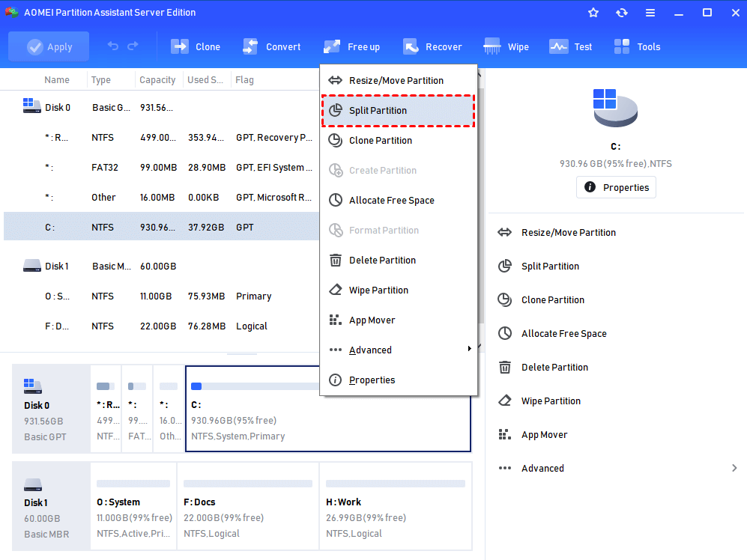
Task: Click the refresh icon in title bar
Action: [x=622, y=13]
